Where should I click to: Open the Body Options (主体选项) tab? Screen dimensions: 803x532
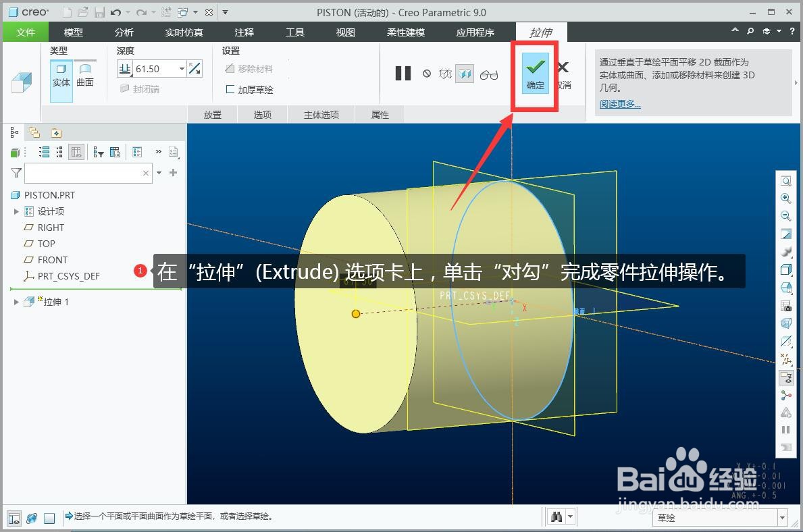tap(321, 115)
